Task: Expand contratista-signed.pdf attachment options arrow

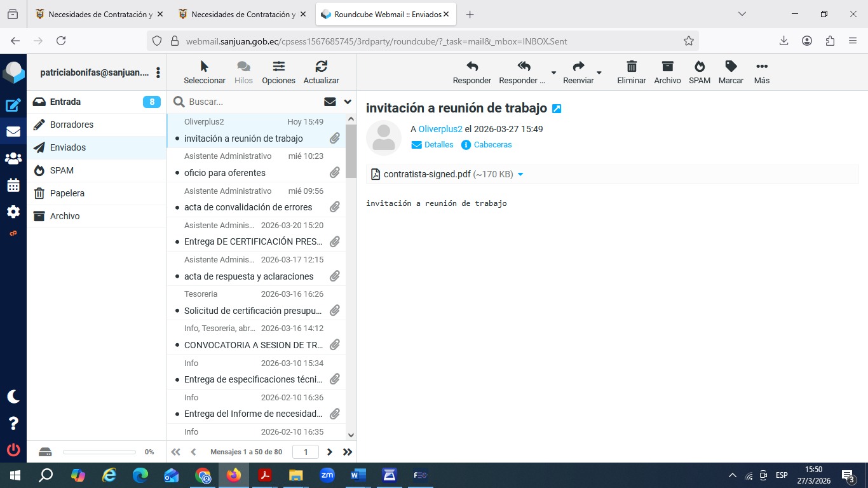Action: (x=520, y=174)
